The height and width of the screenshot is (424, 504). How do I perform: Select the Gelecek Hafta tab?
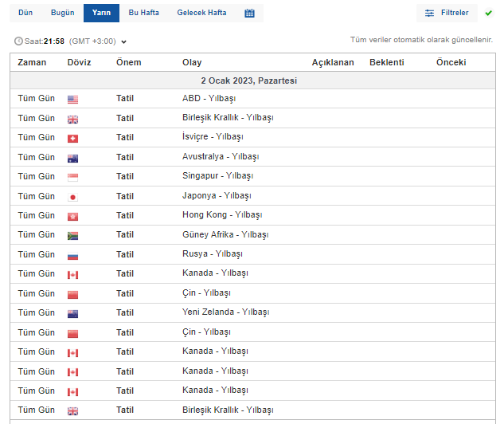point(201,14)
